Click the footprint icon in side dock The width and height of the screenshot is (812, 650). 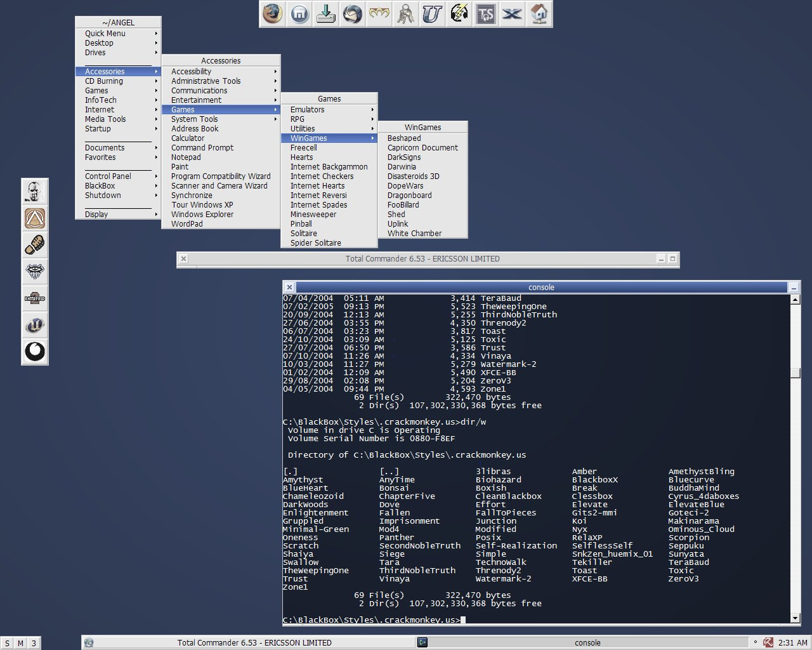(35, 244)
